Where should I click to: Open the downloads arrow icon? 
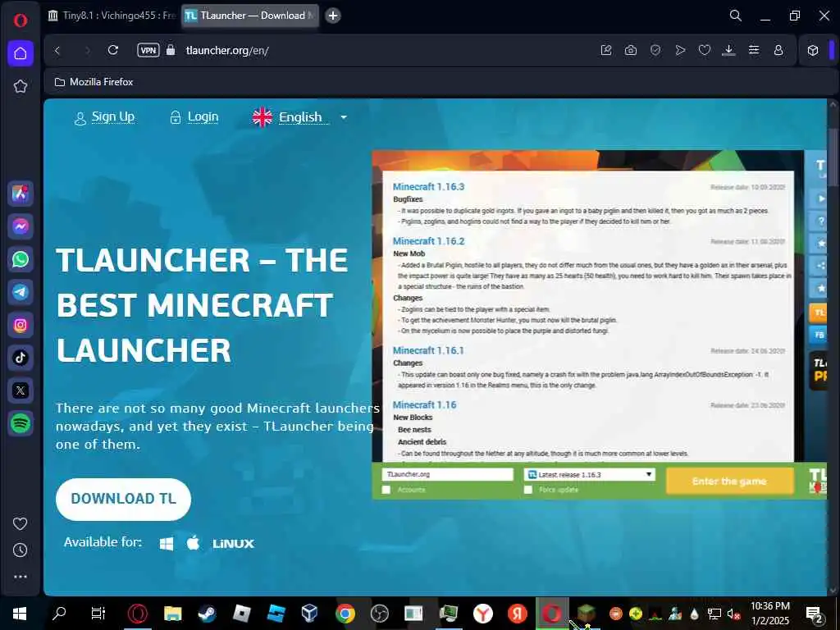(x=728, y=50)
